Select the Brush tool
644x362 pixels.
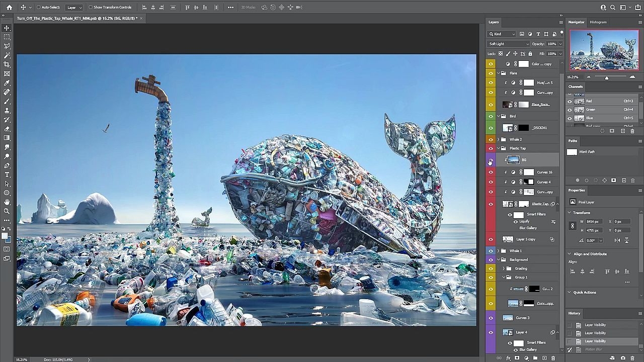7,101
